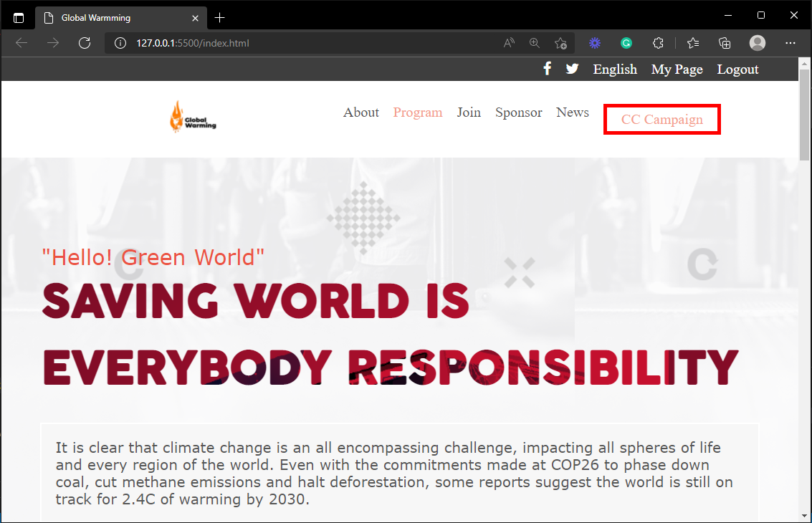Click the EVERYBODY RESPONSIBILITY heading

click(391, 367)
